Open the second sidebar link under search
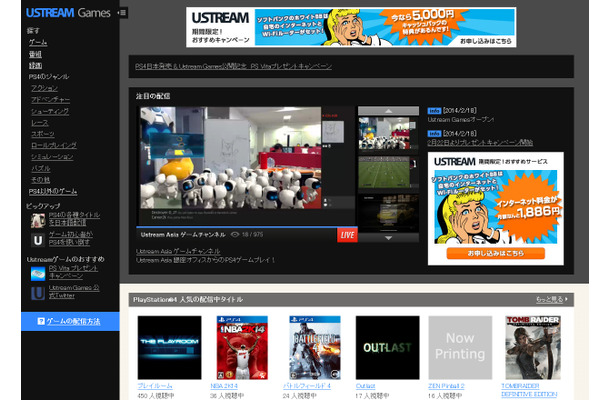The width and height of the screenshot is (610, 400). (x=35, y=54)
